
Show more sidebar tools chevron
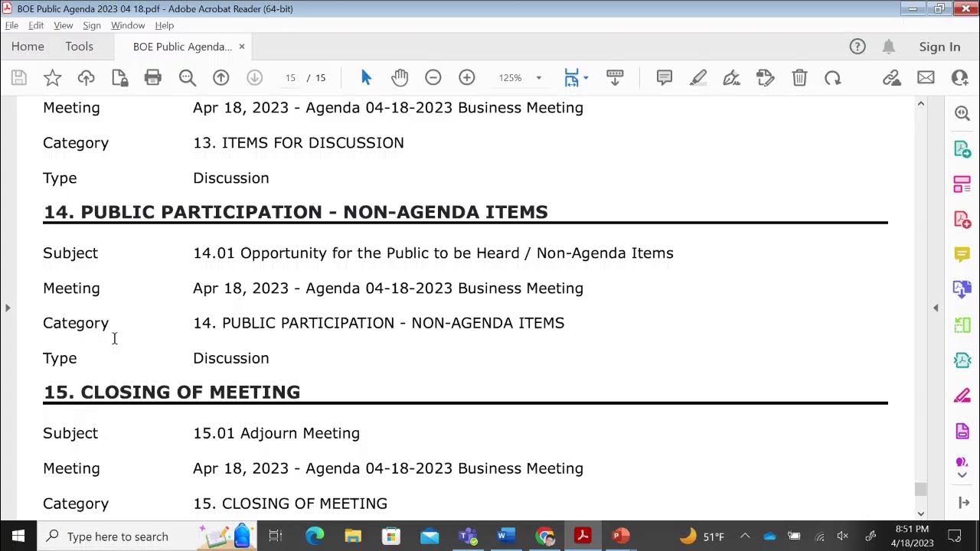tap(962, 475)
